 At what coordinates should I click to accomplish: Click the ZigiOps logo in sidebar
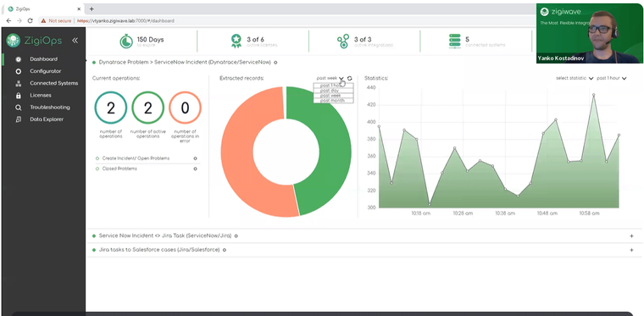[34, 40]
